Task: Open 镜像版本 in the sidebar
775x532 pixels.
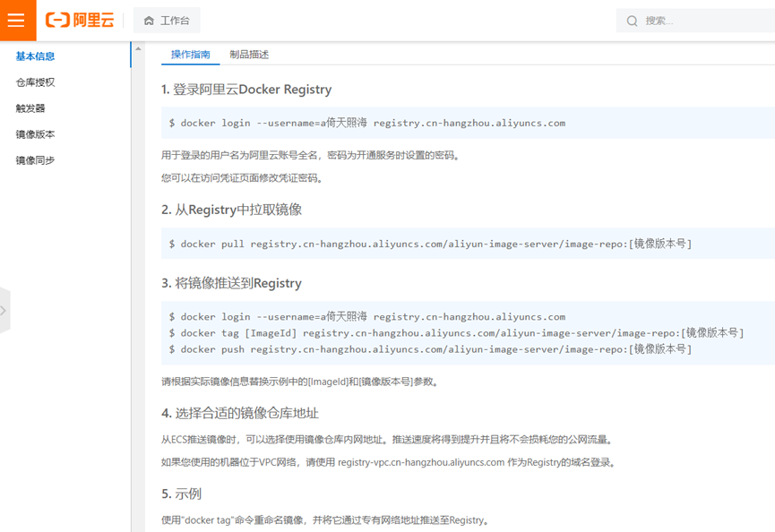Action: point(35,134)
